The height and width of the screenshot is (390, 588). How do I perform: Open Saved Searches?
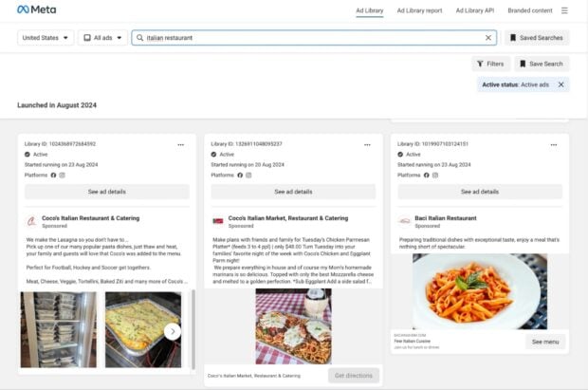pos(537,38)
